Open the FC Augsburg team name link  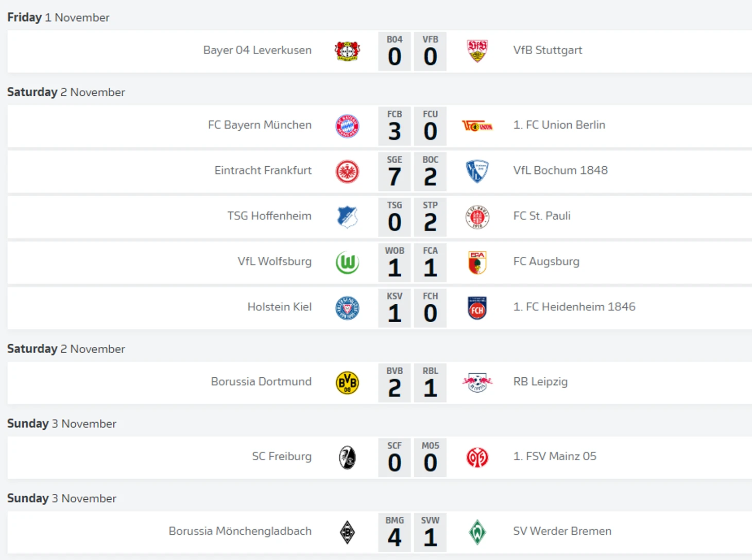coord(546,261)
